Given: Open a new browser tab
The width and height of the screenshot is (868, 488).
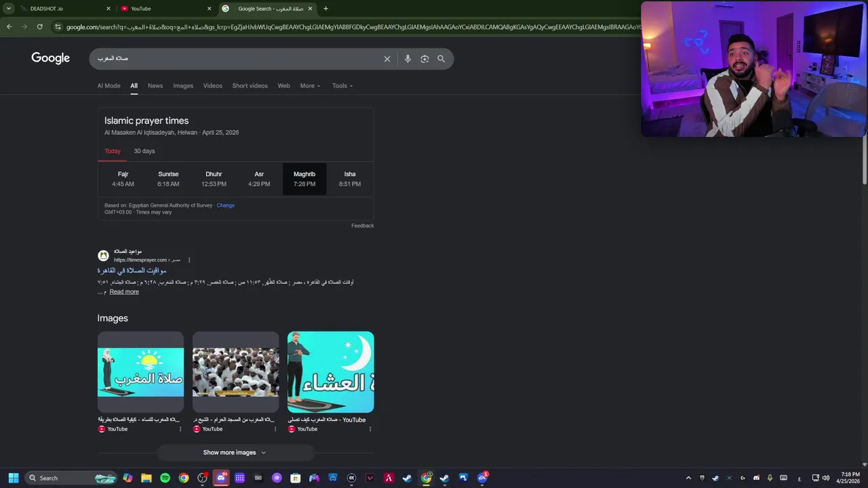Looking at the screenshot, I should (x=325, y=9).
